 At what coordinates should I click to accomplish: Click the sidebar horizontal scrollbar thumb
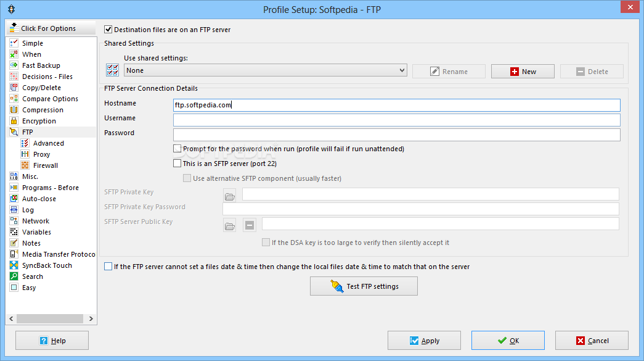50,318
